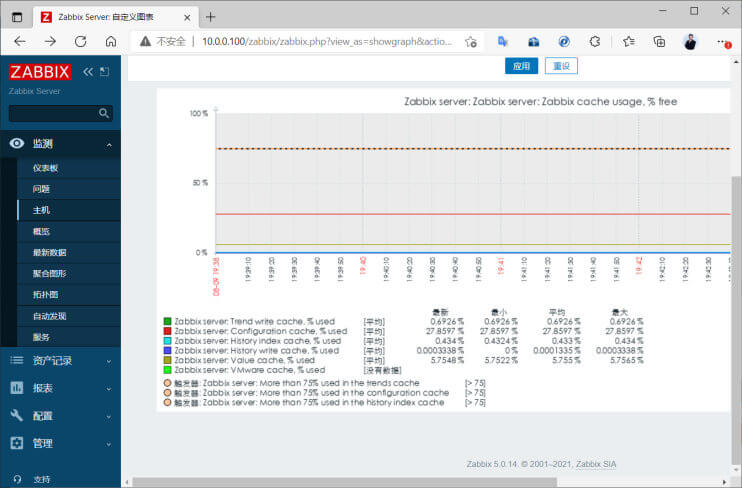This screenshot has width=742, height=488.
Task: Click bright green VMware cache legend swatch
Action: pyautogui.click(x=167, y=370)
